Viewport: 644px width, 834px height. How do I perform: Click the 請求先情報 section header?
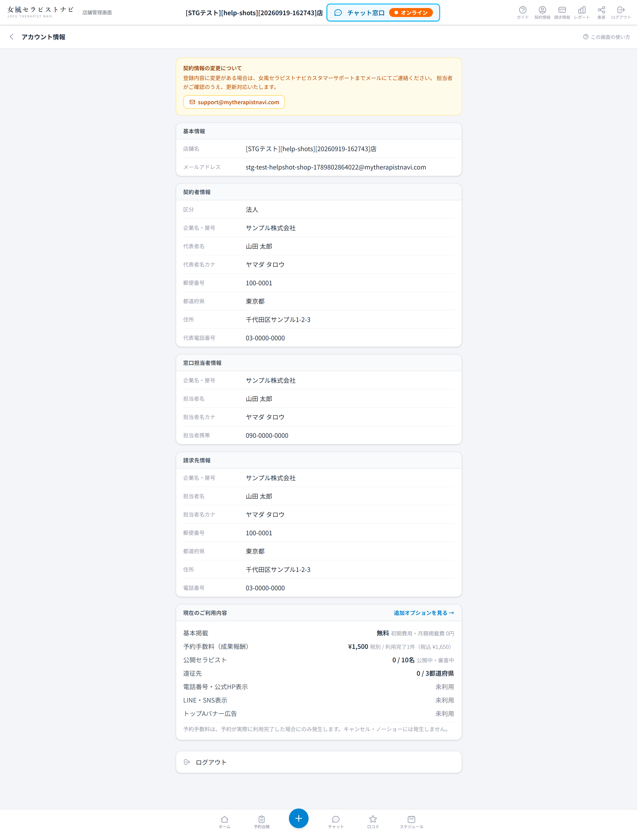(x=197, y=460)
